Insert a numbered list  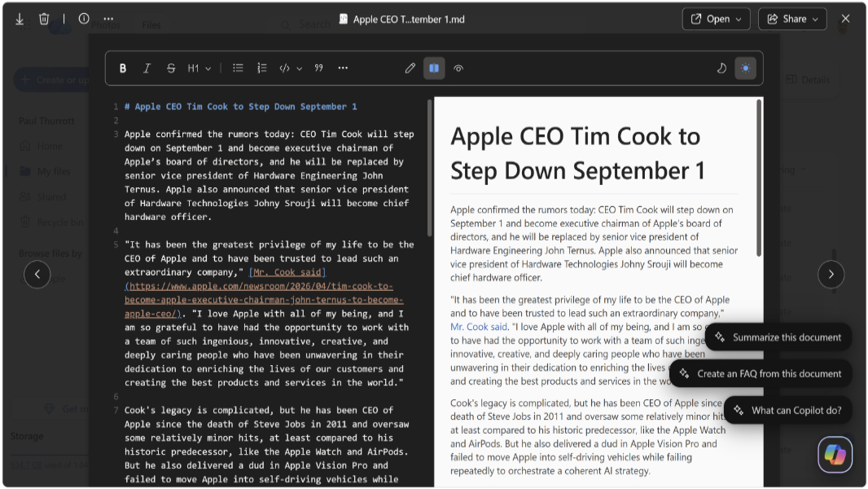[262, 68]
